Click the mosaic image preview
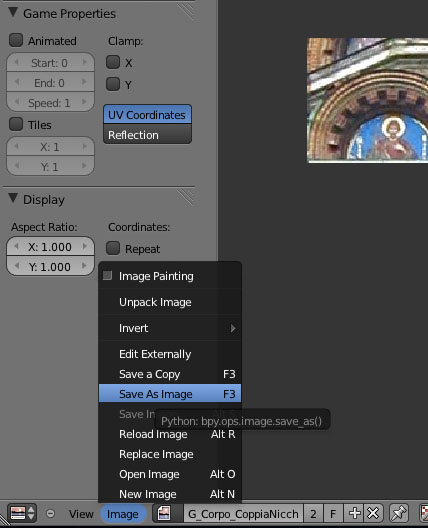The image size is (428, 528). [368, 100]
